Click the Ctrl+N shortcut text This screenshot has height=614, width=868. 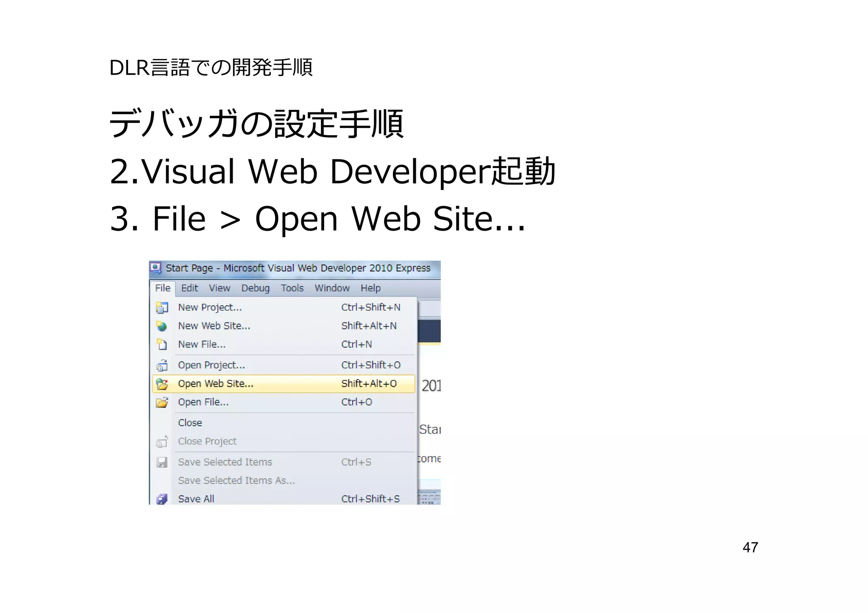tap(357, 344)
